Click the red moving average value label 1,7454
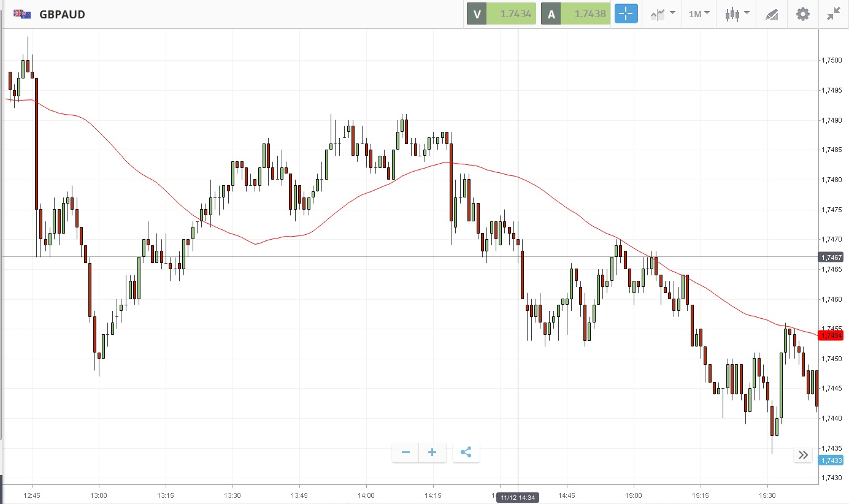Screen dimensions: 849x504 tap(831, 335)
